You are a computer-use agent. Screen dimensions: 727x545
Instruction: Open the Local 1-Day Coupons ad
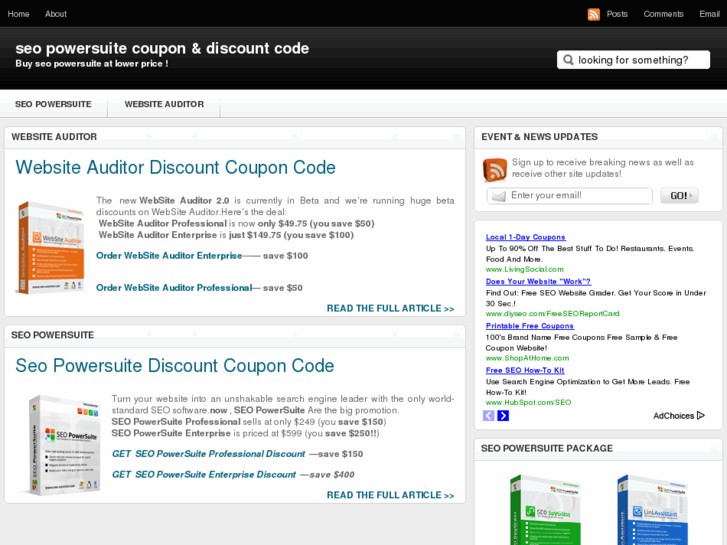click(525, 237)
